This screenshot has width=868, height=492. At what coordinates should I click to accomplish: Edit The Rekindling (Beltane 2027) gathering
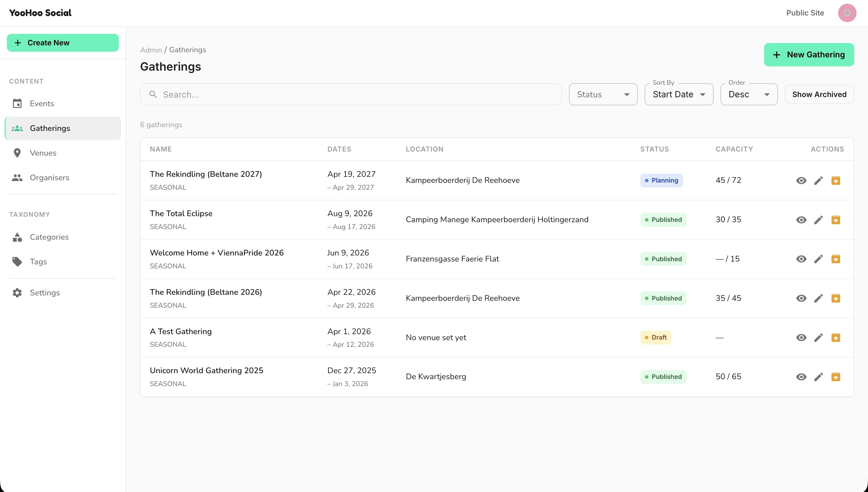pos(818,181)
